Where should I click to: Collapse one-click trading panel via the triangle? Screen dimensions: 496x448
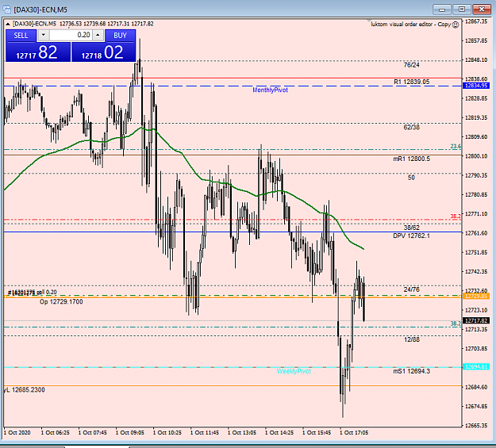(8, 24)
